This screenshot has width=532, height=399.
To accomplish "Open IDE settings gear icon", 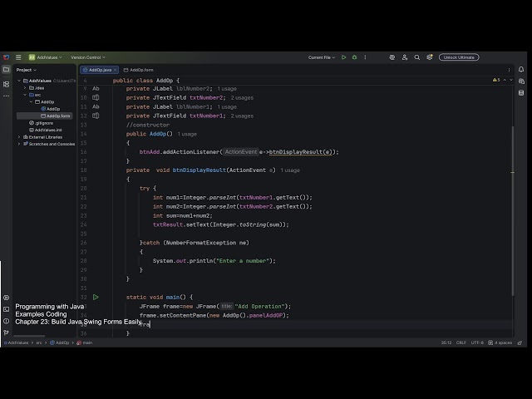I will pyautogui.click(x=430, y=57).
